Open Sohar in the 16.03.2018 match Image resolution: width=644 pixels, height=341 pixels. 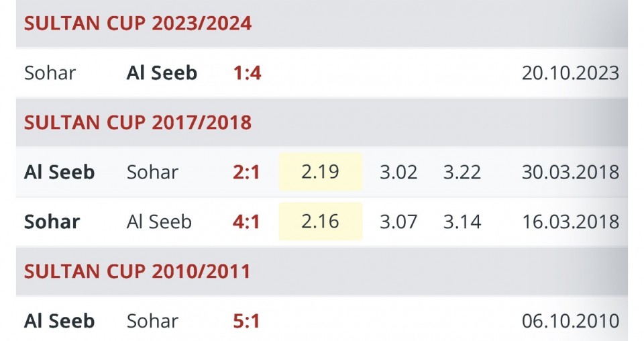(52, 222)
